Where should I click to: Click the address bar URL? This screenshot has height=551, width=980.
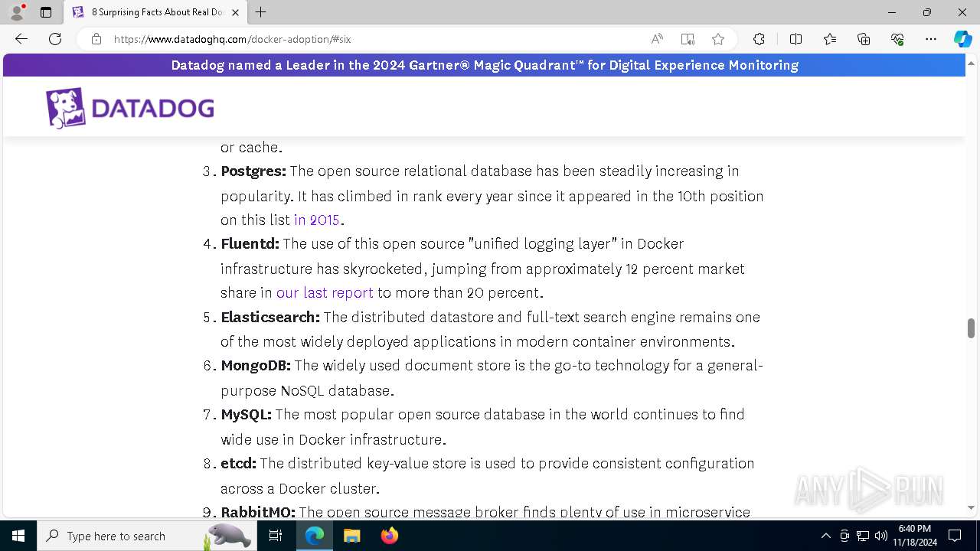pos(233,39)
